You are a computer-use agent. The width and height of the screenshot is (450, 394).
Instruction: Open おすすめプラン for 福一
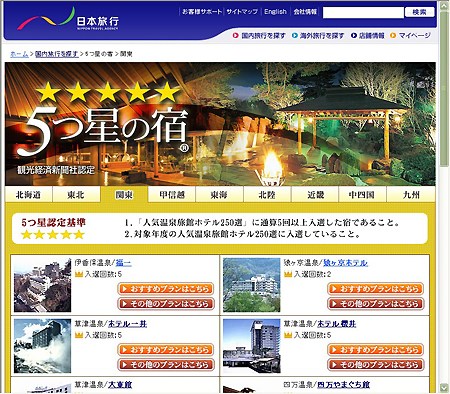coord(166,289)
